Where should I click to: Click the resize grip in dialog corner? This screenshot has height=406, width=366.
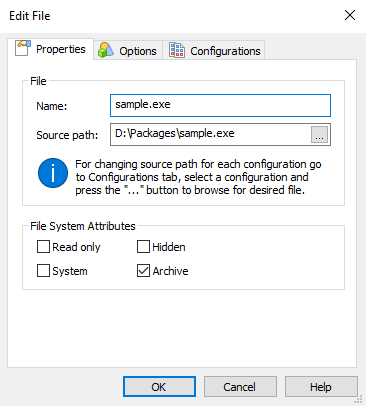click(x=359, y=399)
